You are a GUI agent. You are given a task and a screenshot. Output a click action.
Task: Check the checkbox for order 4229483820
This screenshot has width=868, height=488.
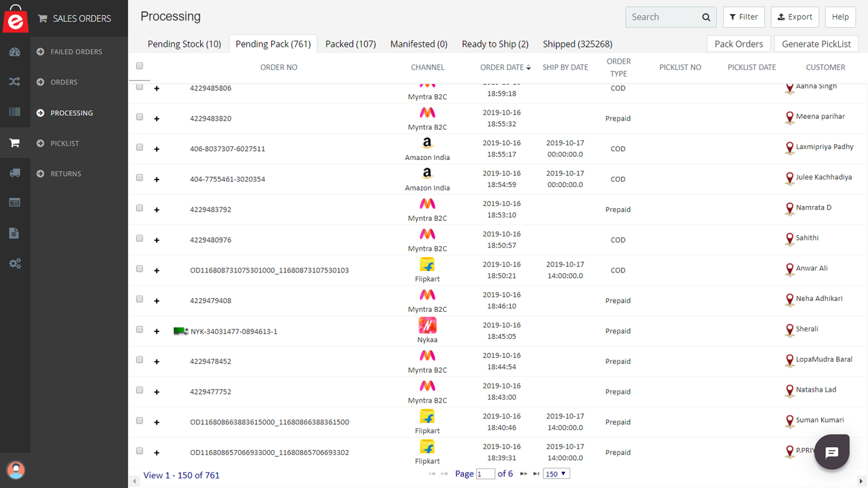point(139,117)
